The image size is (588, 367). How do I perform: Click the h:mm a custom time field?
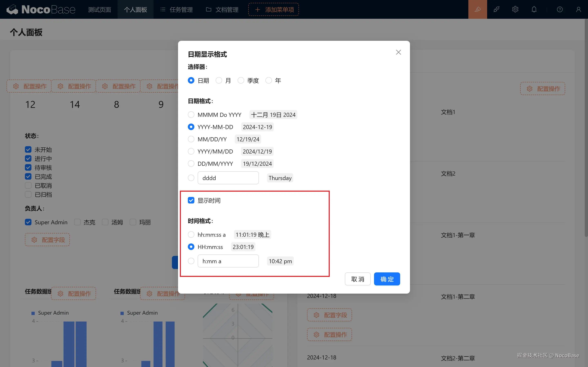[228, 261]
